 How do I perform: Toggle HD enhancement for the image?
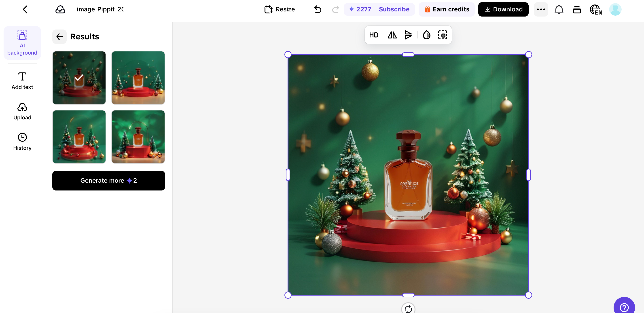[x=373, y=35]
